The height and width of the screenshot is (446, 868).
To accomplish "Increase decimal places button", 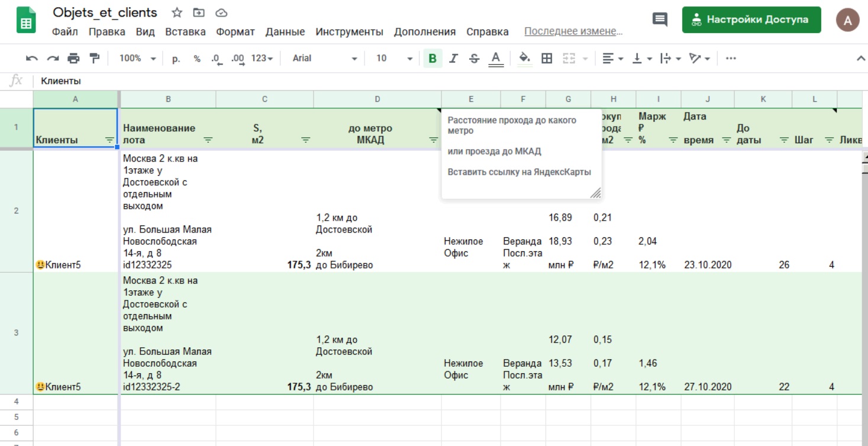I will tap(238, 58).
